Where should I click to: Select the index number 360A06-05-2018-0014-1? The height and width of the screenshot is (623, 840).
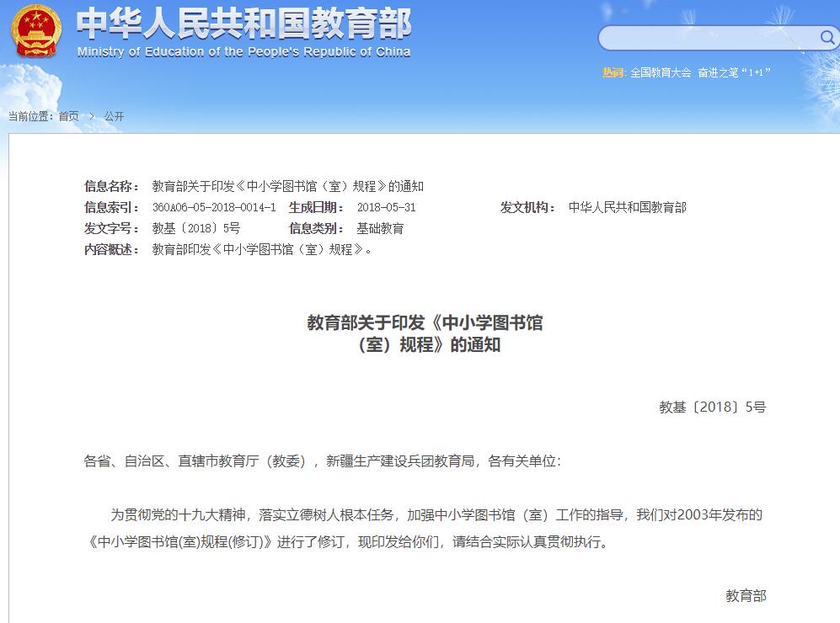(214, 207)
